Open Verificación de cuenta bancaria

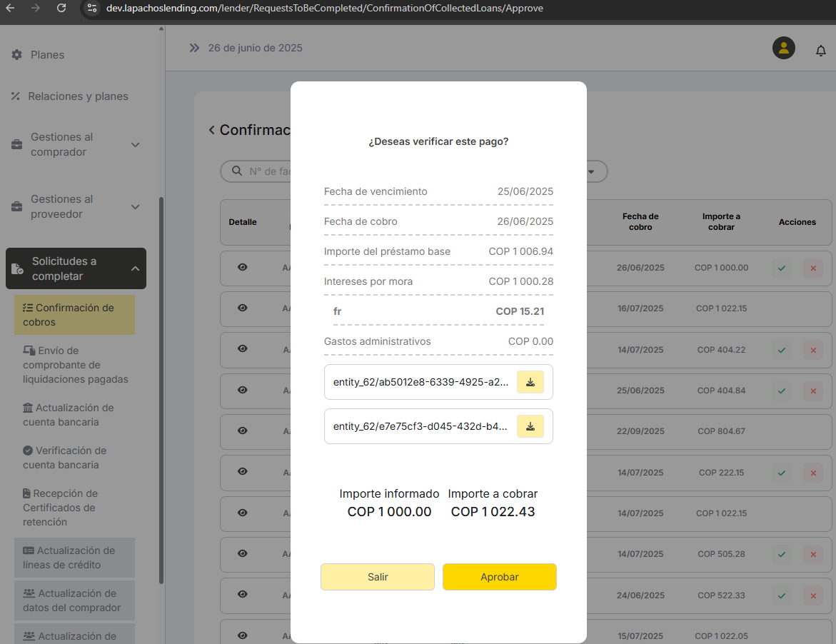pos(64,458)
